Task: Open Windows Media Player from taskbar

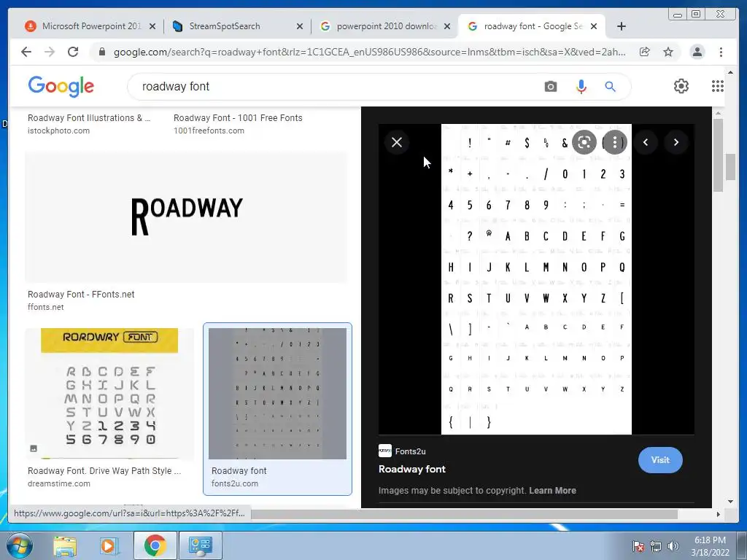Action: (x=109, y=545)
